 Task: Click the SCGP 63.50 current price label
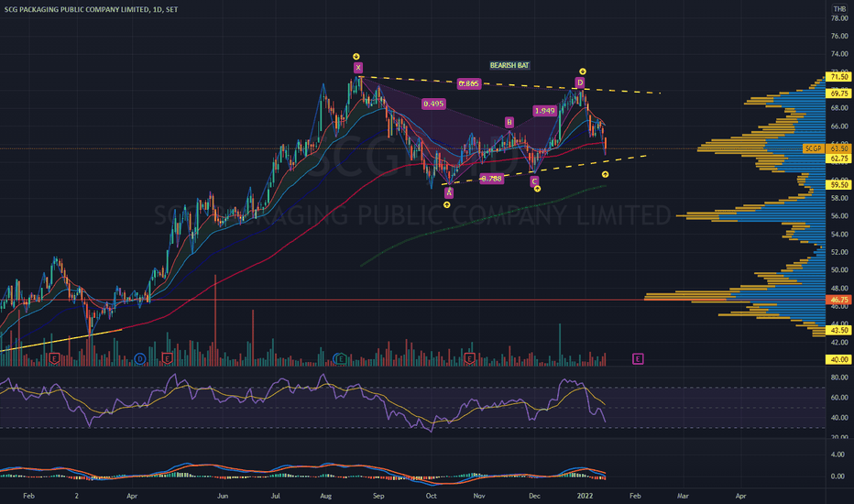coord(827,148)
